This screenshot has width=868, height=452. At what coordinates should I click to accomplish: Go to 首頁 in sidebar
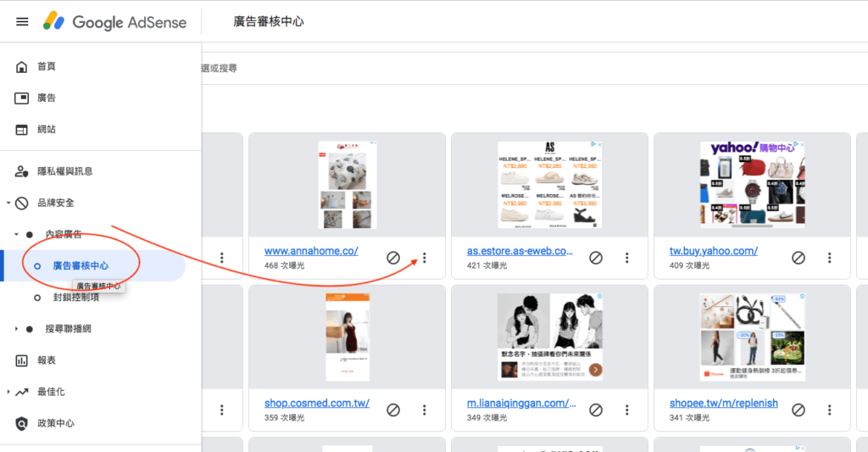tap(47, 67)
